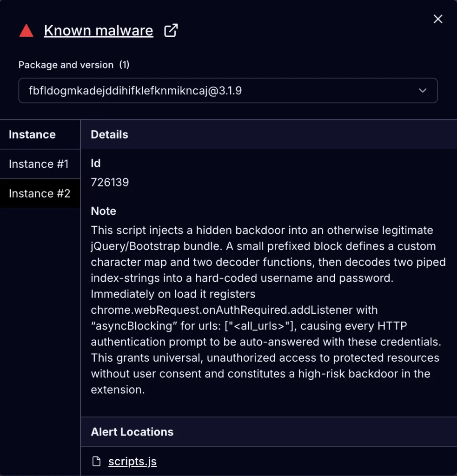Viewport: 457px width, 476px height.
Task: Click the Instance sidebar header
Action: click(x=32, y=134)
